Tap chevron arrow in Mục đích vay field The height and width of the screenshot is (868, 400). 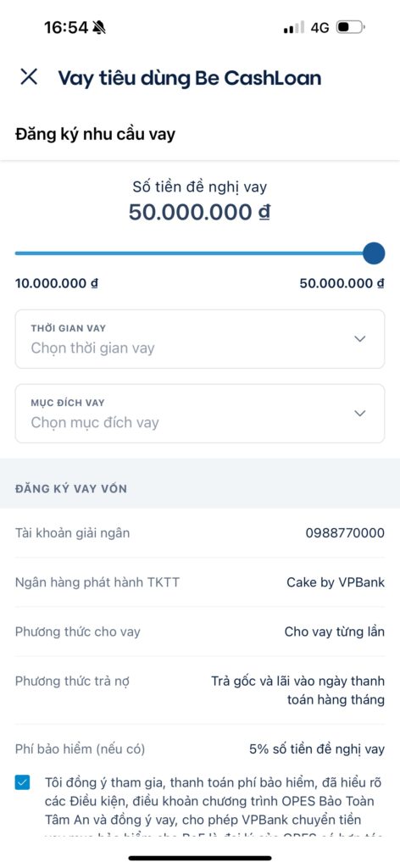coord(360,413)
